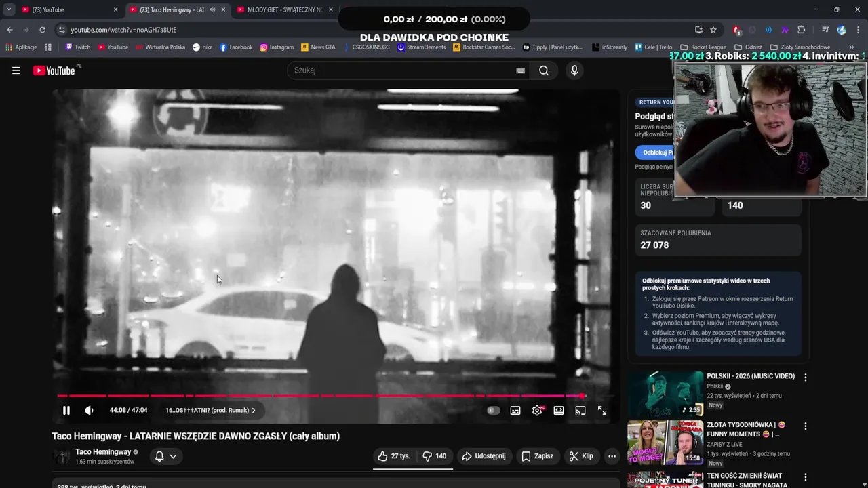Image resolution: width=868 pixels, height=488 pixels.
Task: Show hidden bookmarks with the chevron
Action: [x=852, y=47]
